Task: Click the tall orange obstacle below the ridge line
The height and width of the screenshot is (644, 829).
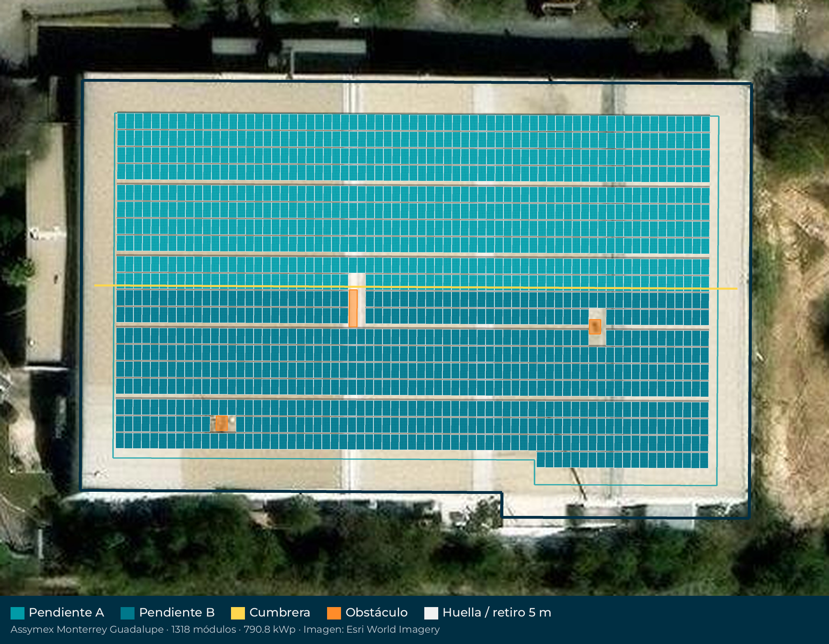Action: click(353, 308)
